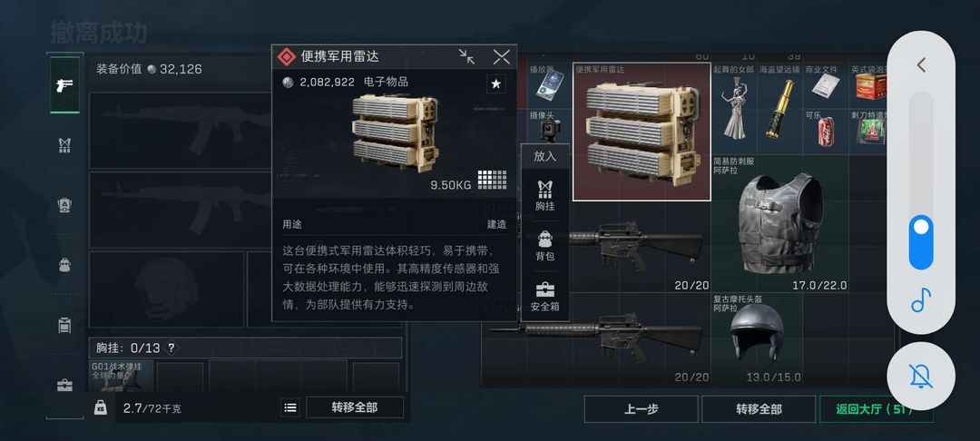Close the portable military radar popup
The image size is (980, 441).
tap(501, 57)
